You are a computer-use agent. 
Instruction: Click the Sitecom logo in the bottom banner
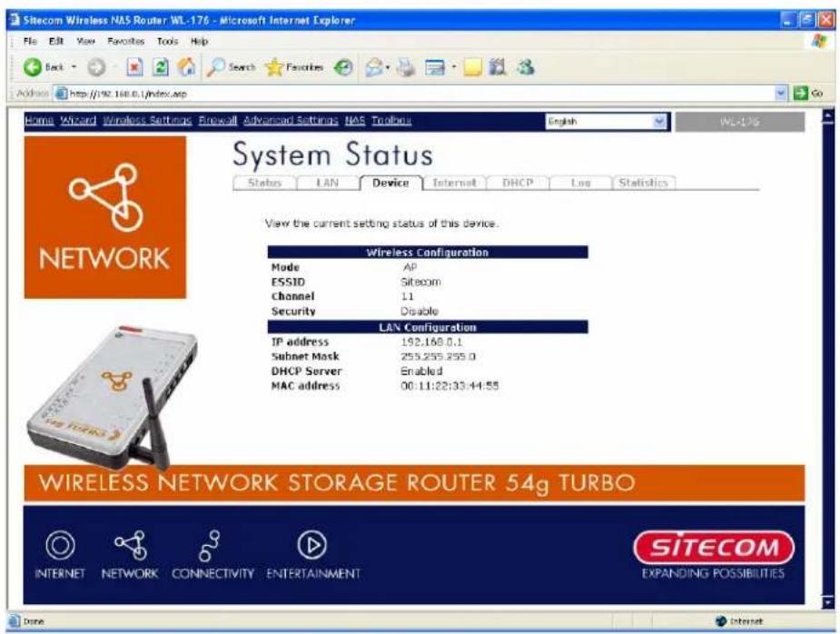coord(714,547)
